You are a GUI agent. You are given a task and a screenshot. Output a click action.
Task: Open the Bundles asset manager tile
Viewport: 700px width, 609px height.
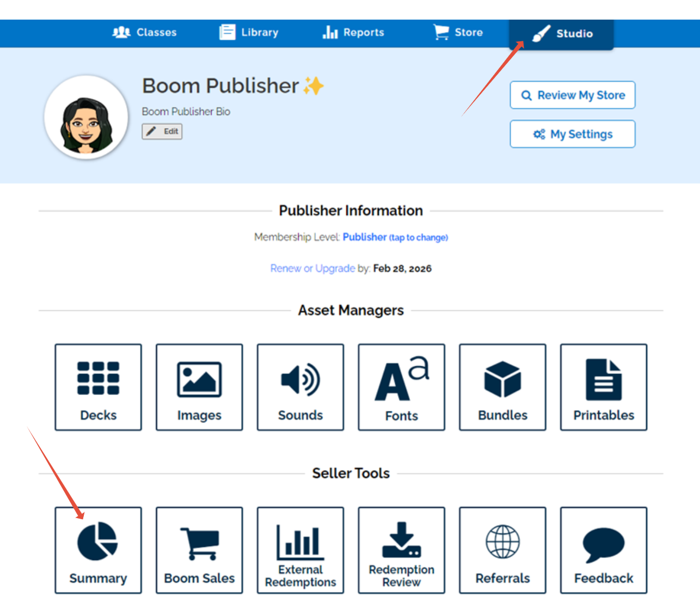click(x=502, y=387)
